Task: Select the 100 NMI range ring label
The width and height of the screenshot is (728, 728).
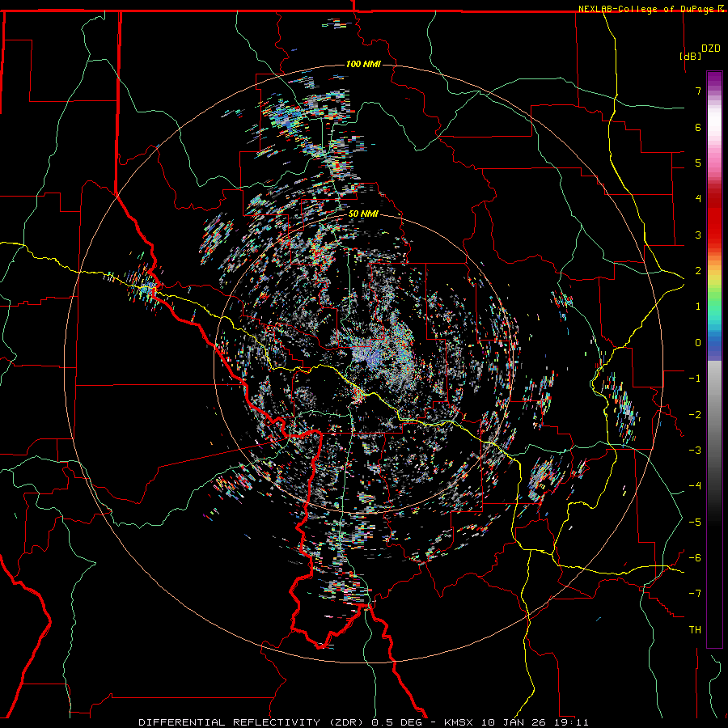Action: pyautogui.click(x=362, y=64)
